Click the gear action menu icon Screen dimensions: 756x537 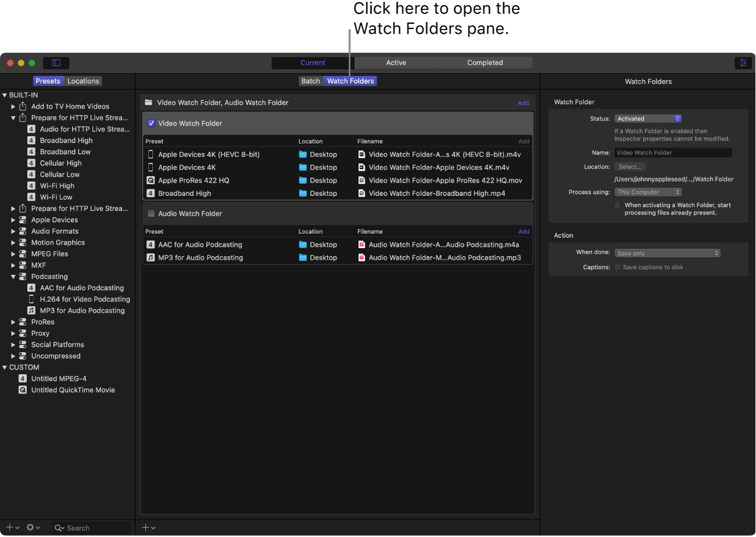point(31,528)
